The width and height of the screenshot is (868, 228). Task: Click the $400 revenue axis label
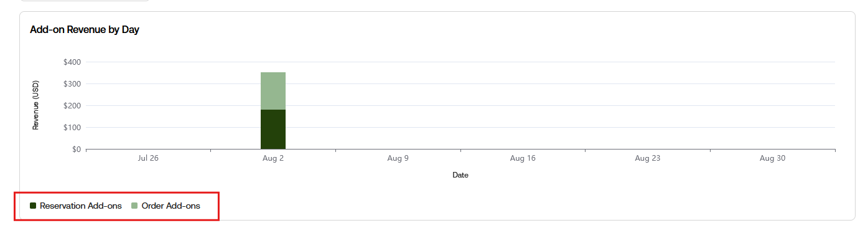(x=73, y=62)
